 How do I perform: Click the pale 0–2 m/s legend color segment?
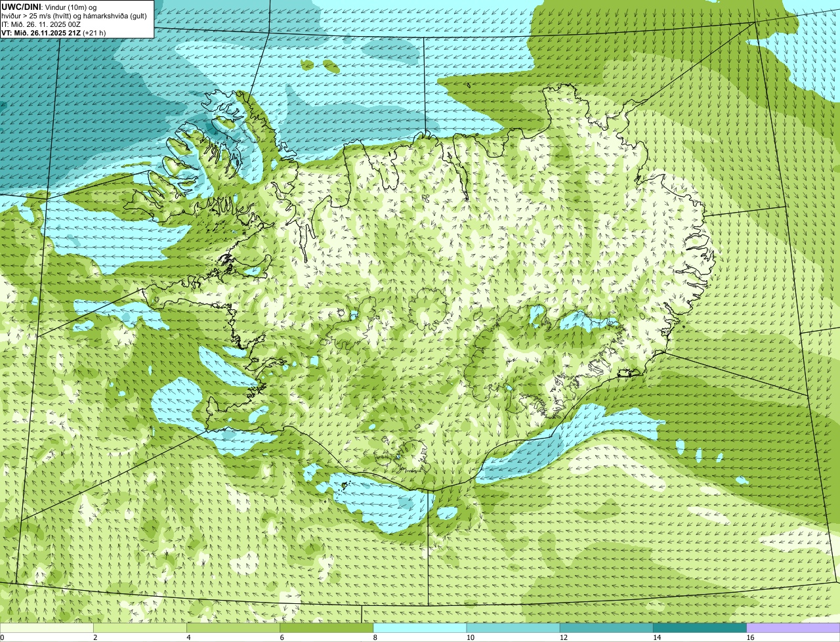click(x=47, y=628)
